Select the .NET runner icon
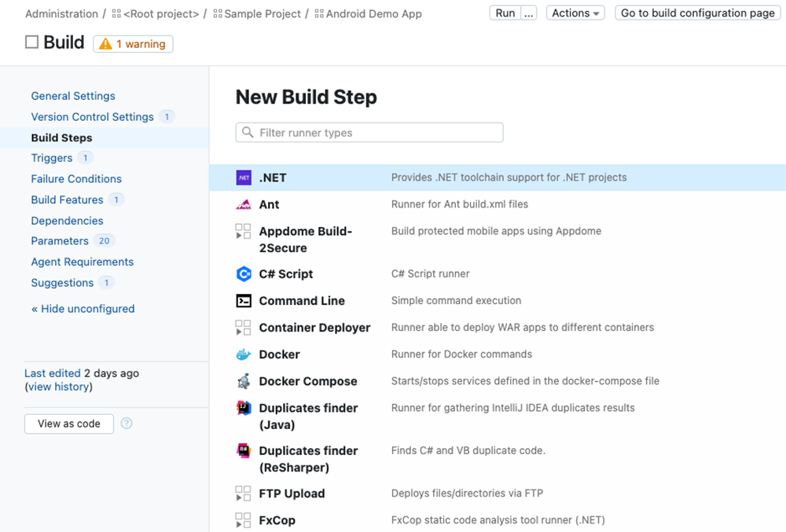This screenshot has height=532, width=786. click(x=244, y=178)
